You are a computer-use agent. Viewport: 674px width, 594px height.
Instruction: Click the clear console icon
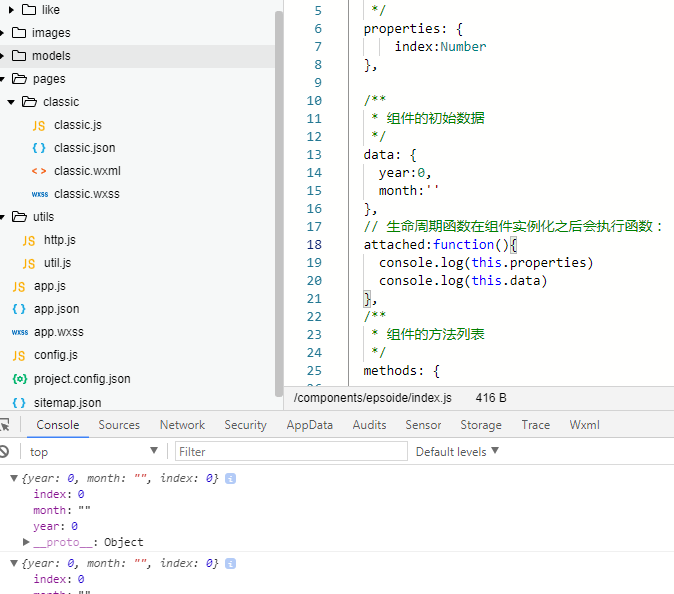[x=4, y=451]
